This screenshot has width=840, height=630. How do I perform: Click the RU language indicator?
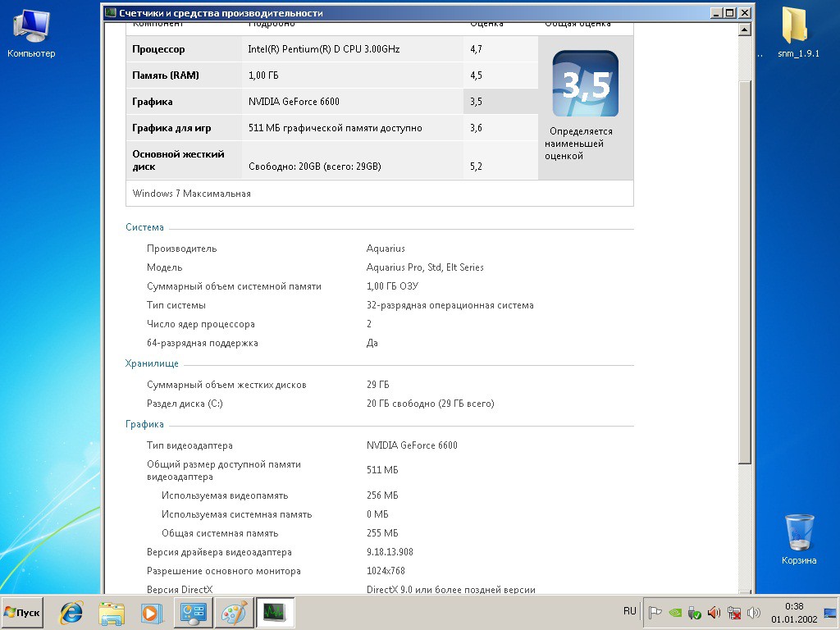point(629,611)
